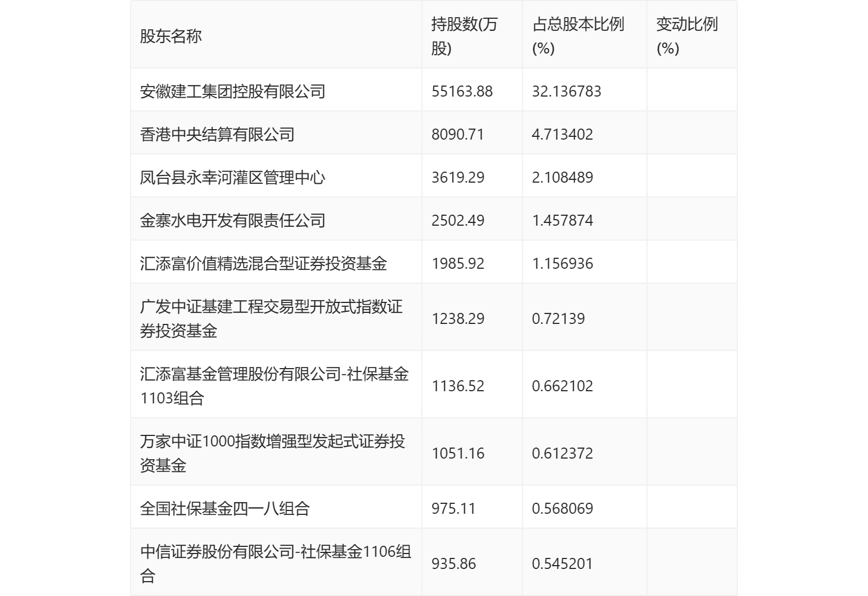Select the value 935.86
This screenshot has height=596, width=868.
[x=453, y=563]
